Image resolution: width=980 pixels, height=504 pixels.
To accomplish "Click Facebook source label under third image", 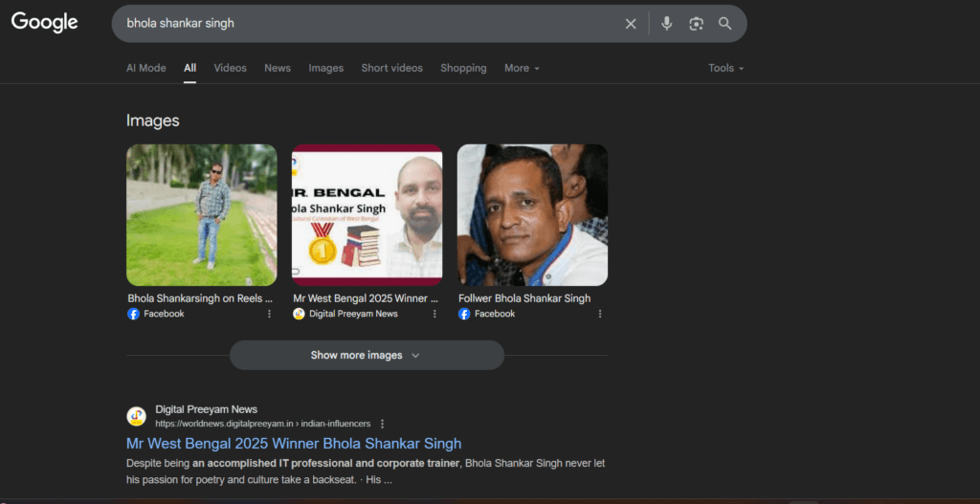I will tap(495, 314).
